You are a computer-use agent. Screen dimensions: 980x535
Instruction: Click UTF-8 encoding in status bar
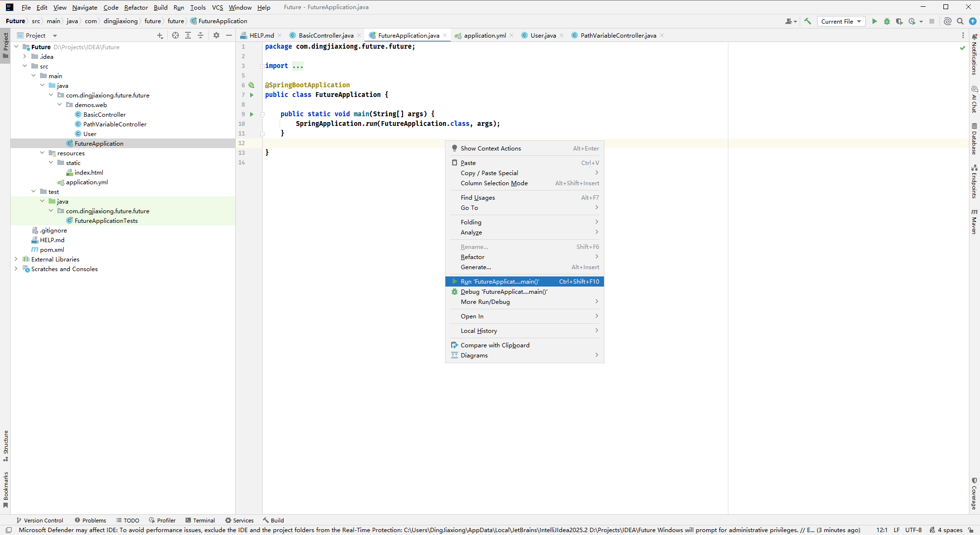(x=913, y=530)
